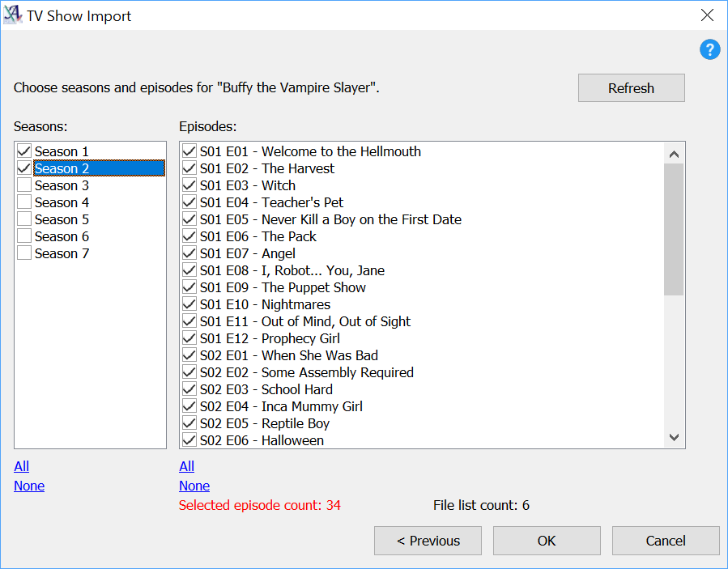Deselect all seasons via the None link
The height and width of the screenshot is (569, 728).
[x=29, y=486]
